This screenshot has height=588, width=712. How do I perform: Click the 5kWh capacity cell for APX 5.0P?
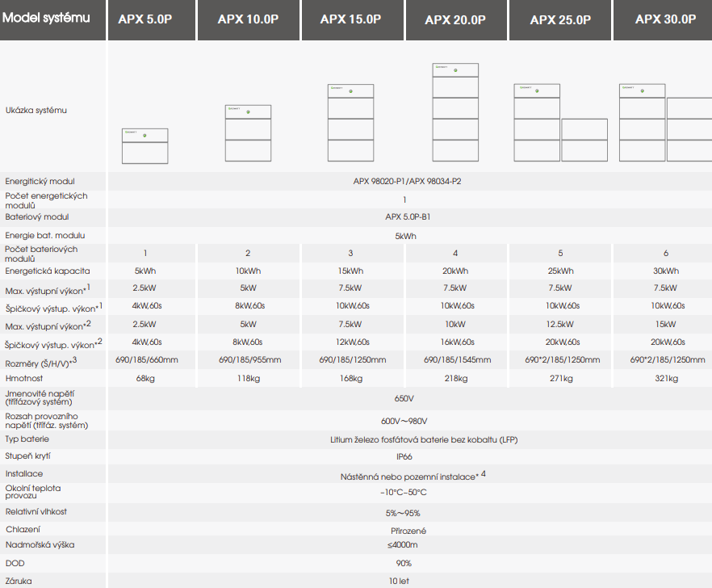pyautogui.click(x=145, y=271)
